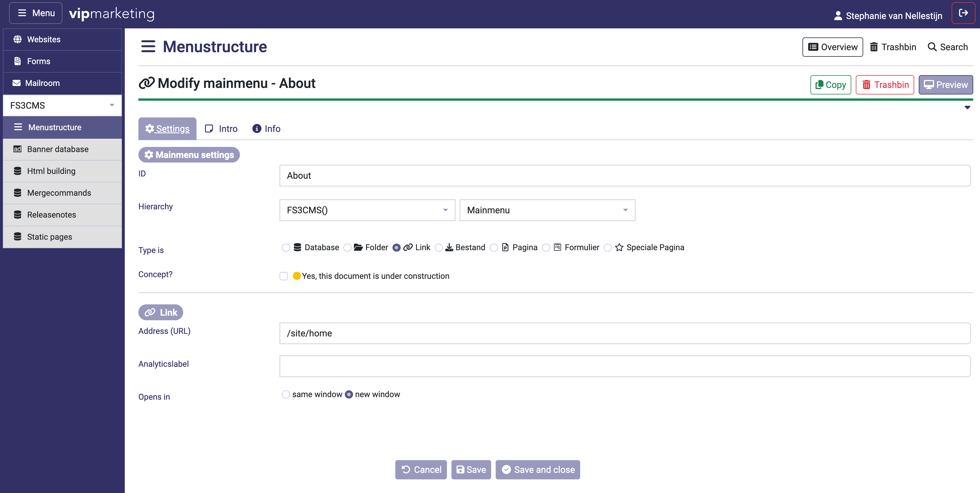This screenshot has height=493, width=980.
Task: Switch to the Intro tab
Action: pos(221,129)
